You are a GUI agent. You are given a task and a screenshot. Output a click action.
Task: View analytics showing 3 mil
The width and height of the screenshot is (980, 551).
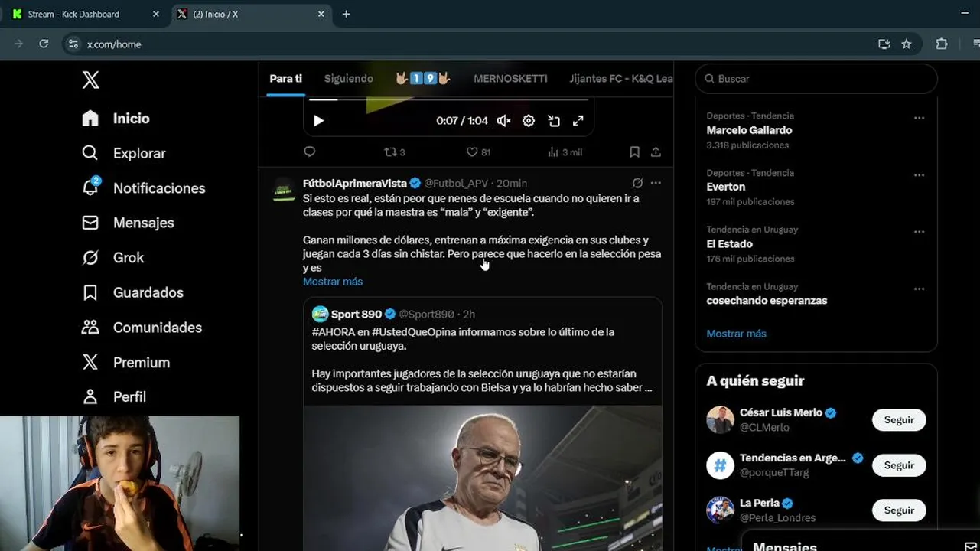565,152
